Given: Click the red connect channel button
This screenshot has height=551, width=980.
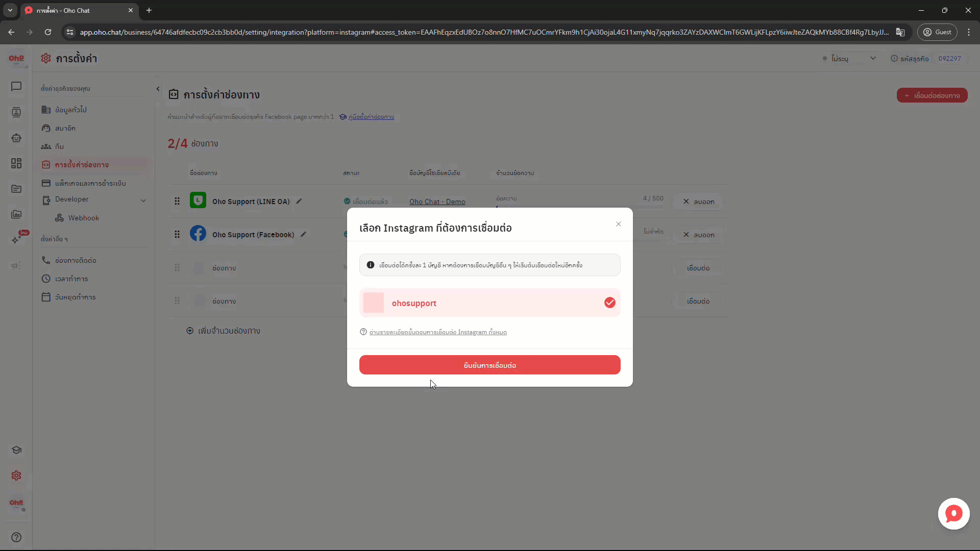Looking at the screenshot, I should click(x=932, y=95).
